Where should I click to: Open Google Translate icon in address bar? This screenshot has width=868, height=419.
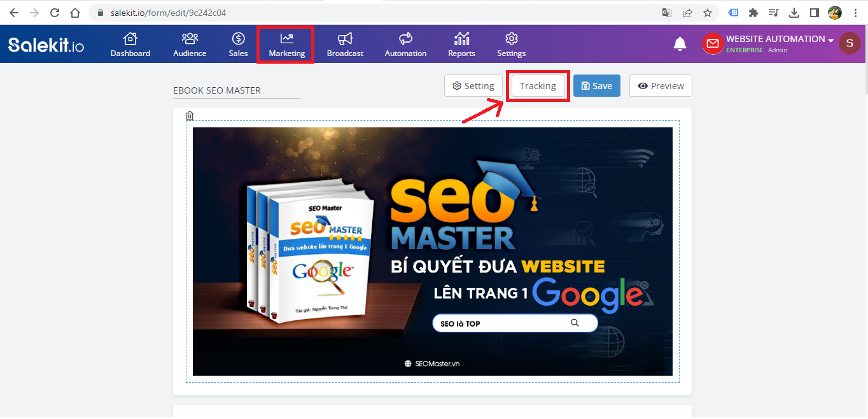[667, 13]
